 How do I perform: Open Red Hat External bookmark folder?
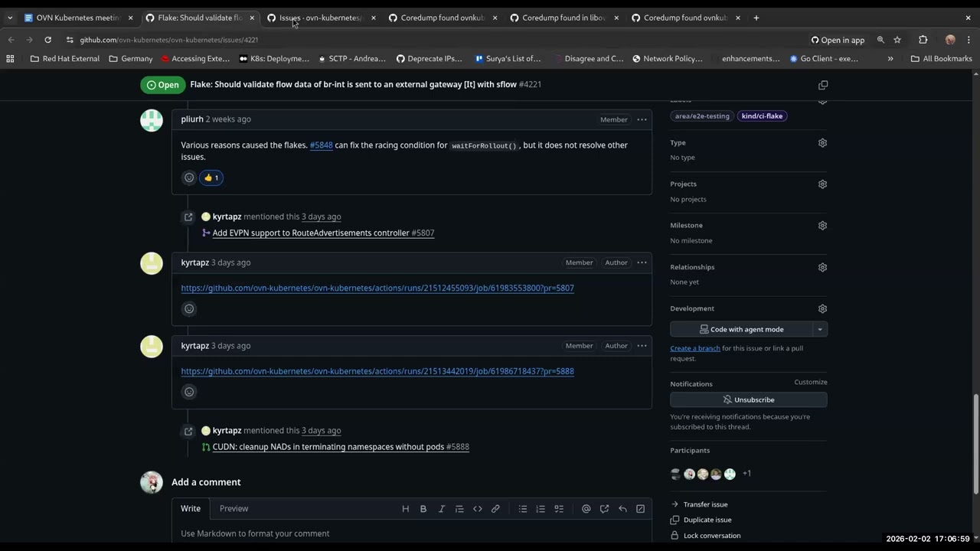[64, 58]
